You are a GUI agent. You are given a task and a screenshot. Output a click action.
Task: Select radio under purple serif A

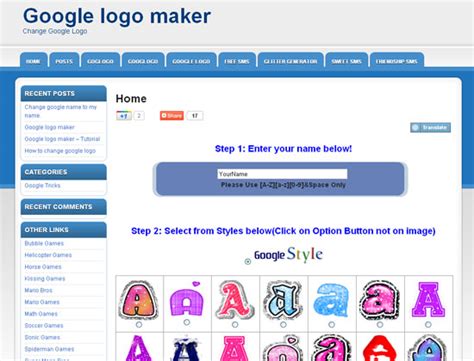tap(428, 324)
